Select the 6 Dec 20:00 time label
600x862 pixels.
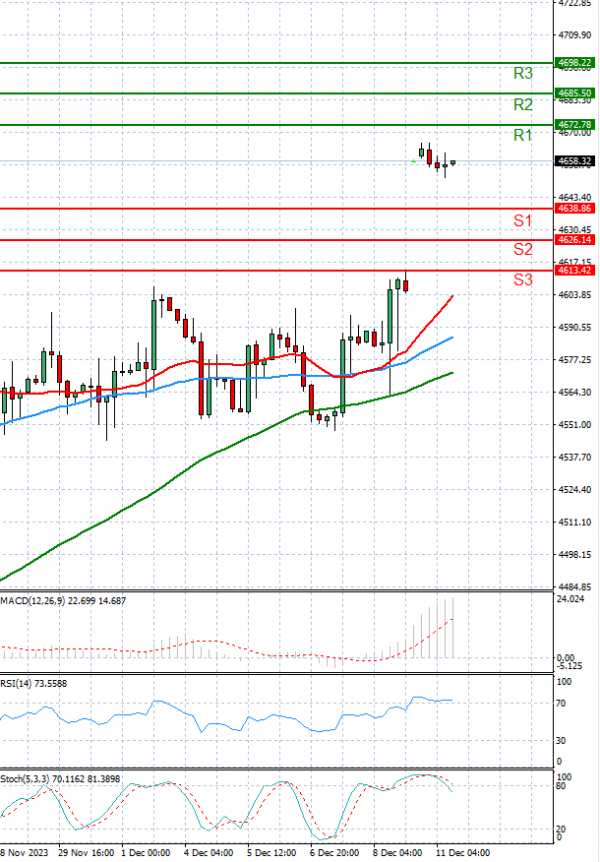pos(335,853)
